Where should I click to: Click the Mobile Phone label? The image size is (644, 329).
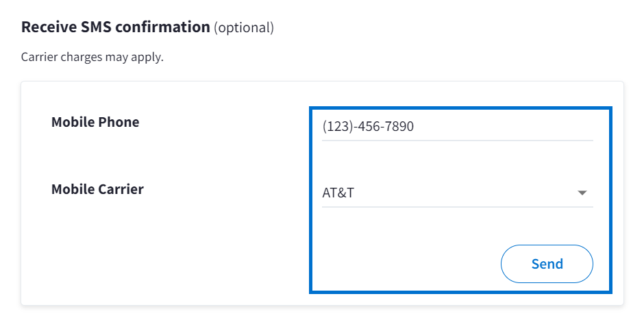[95, 122]
